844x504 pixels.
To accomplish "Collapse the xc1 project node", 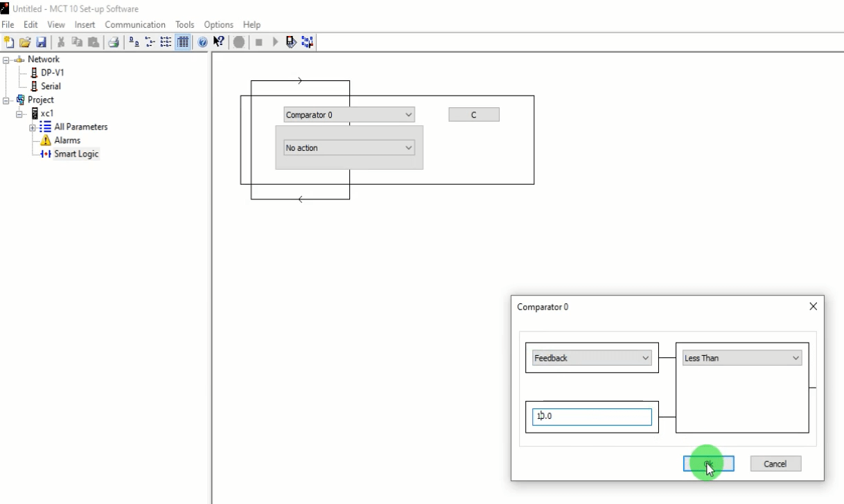I will [x=20, y=114].
